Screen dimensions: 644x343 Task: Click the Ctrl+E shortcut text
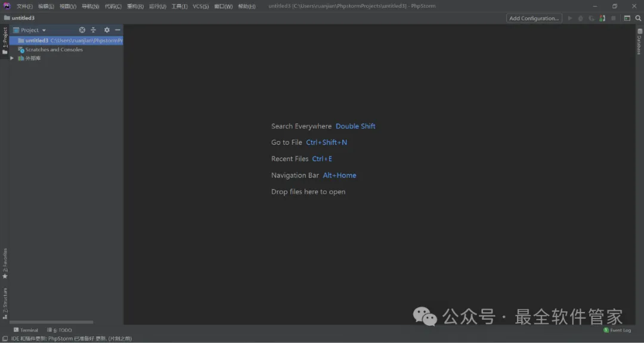click(322, 159)
